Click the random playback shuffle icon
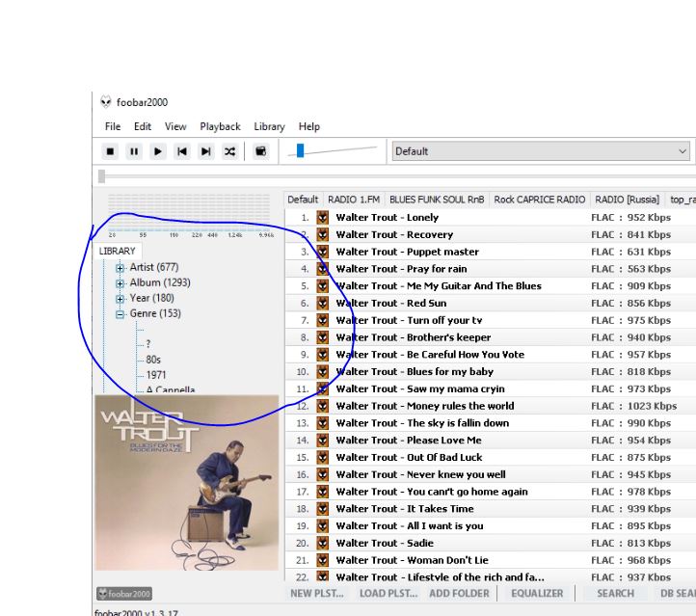The image size is (696, 616). click(229, 151)
